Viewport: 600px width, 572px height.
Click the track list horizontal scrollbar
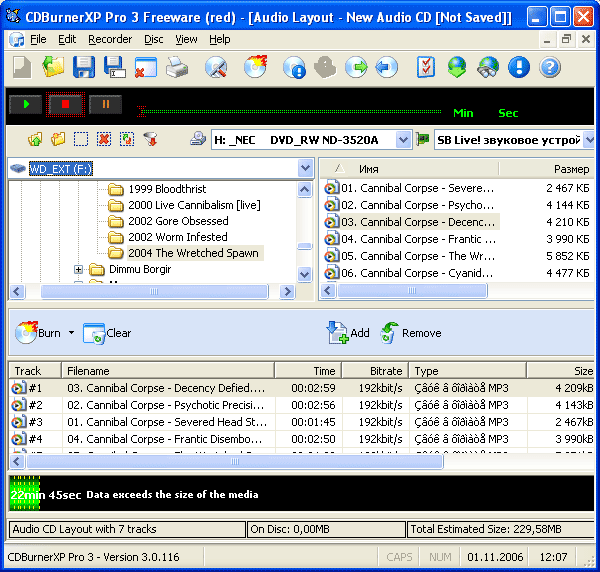pyautogui.click(x=235, y=462)
